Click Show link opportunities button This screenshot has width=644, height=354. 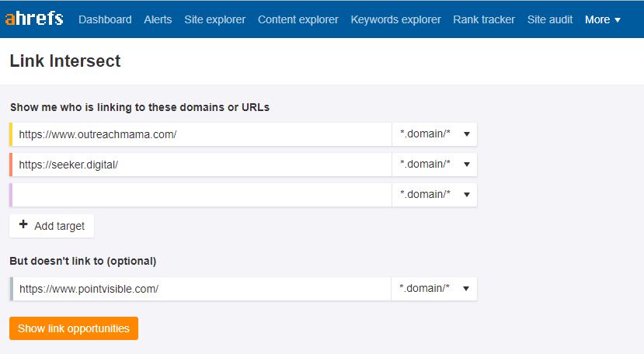74,328
